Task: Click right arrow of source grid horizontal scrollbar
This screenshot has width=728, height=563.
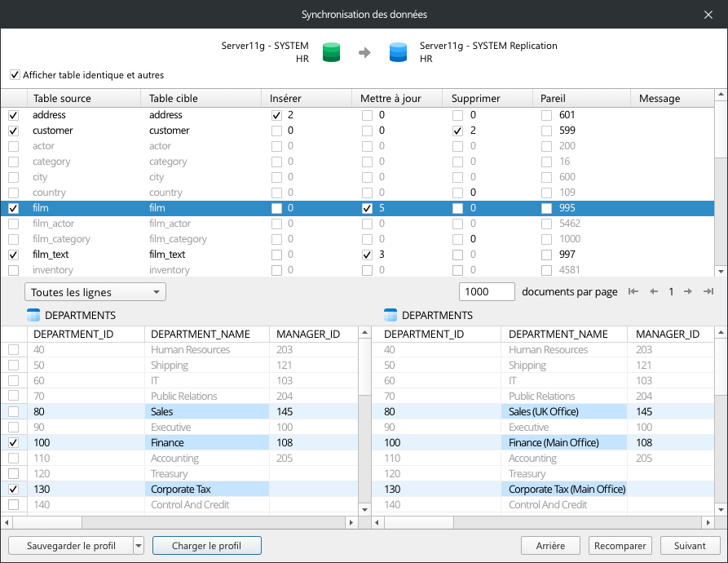Action: click(351, 522)
